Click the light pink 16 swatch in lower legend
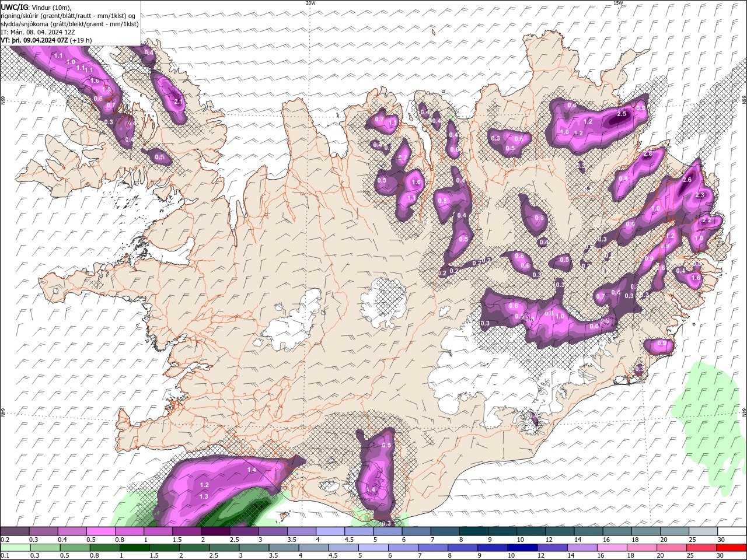 (x=612, y=548)
